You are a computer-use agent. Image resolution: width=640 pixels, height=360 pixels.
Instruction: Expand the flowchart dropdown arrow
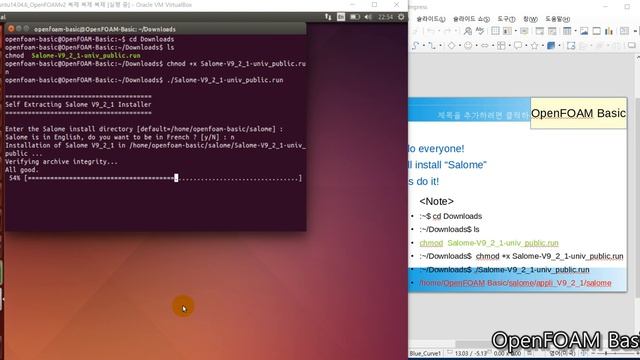click(x=509, y=46)
